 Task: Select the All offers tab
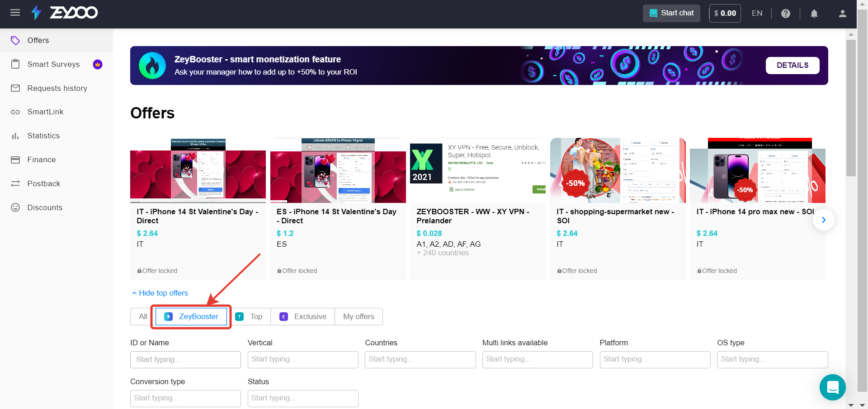[x=143, y=317]
